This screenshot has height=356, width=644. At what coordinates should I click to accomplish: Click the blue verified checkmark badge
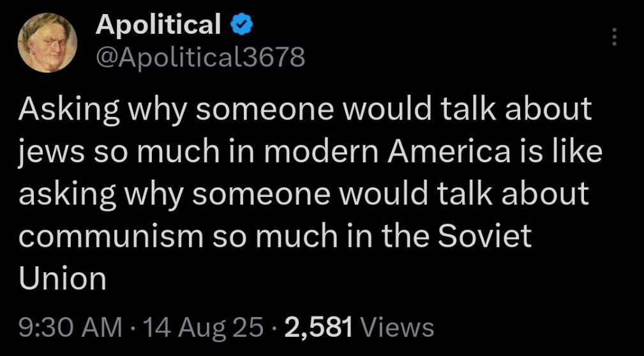tap(242, 25)
